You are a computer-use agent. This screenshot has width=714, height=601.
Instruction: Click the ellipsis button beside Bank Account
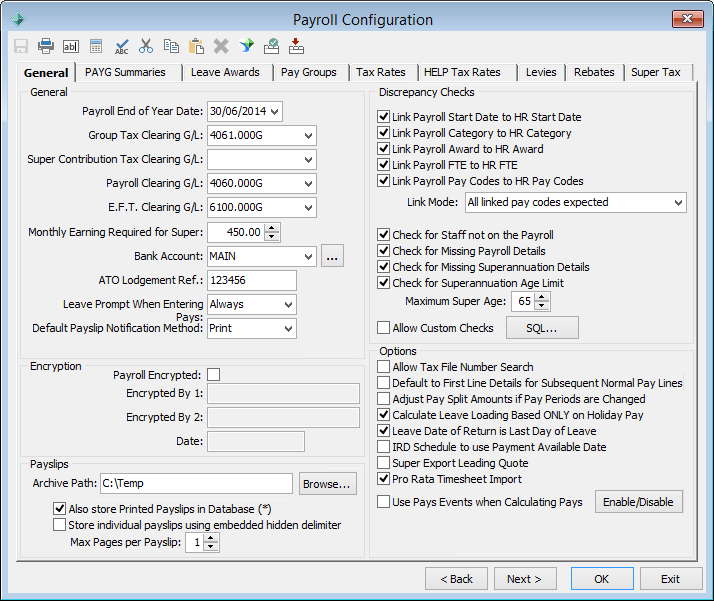tap(332, 256)
